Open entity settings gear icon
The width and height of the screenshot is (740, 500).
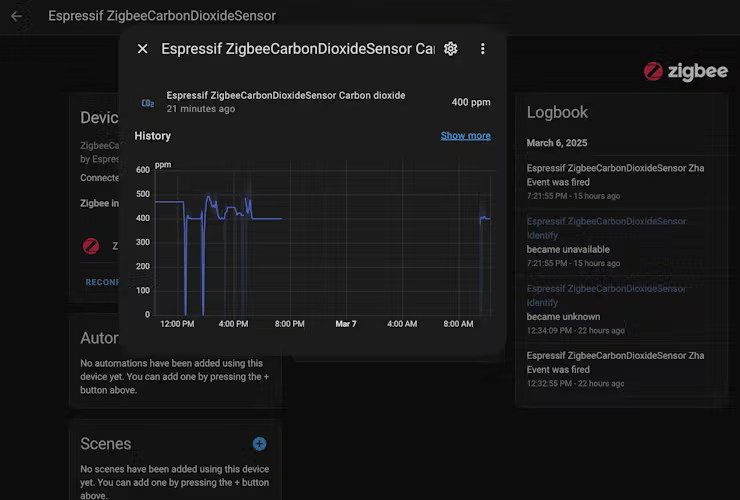click(451, 49)
